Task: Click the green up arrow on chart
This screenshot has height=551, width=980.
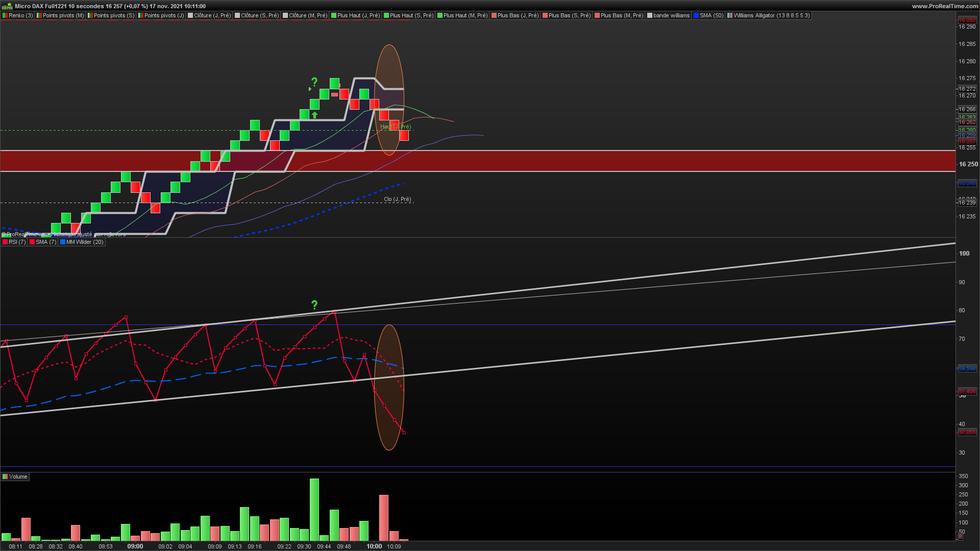Action: [315, 115]
